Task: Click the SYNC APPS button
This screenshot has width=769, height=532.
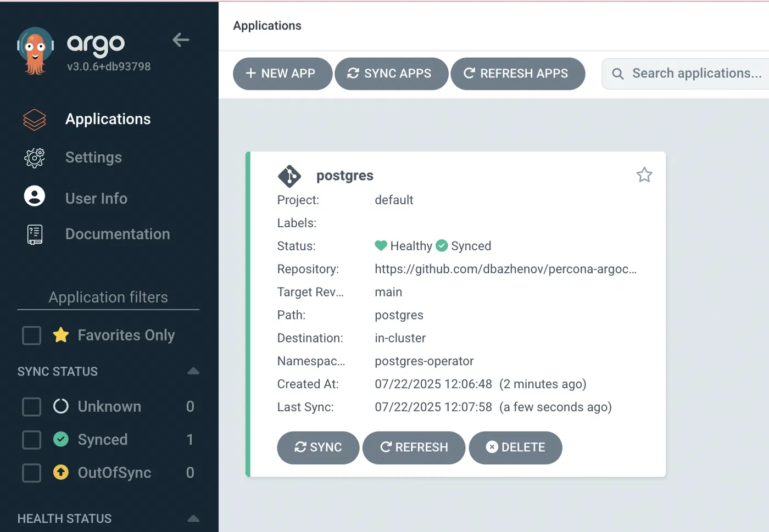Action: click(x=391, y=74)
